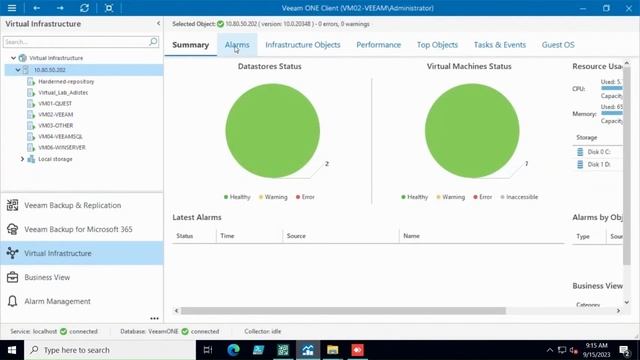This screenshot has height=360, width=640.
Task: Go back with the left arrow
Action: [x=36, y=8]
